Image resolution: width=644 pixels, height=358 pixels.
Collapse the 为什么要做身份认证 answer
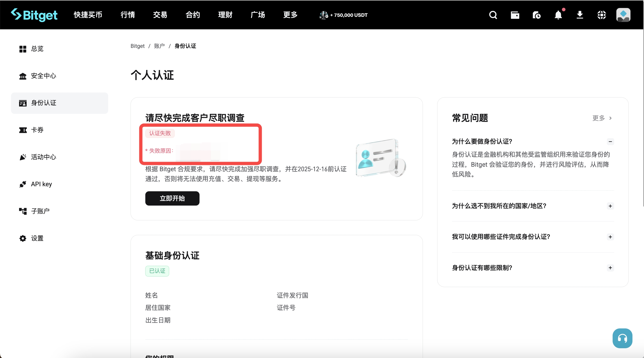pos(610,141)
